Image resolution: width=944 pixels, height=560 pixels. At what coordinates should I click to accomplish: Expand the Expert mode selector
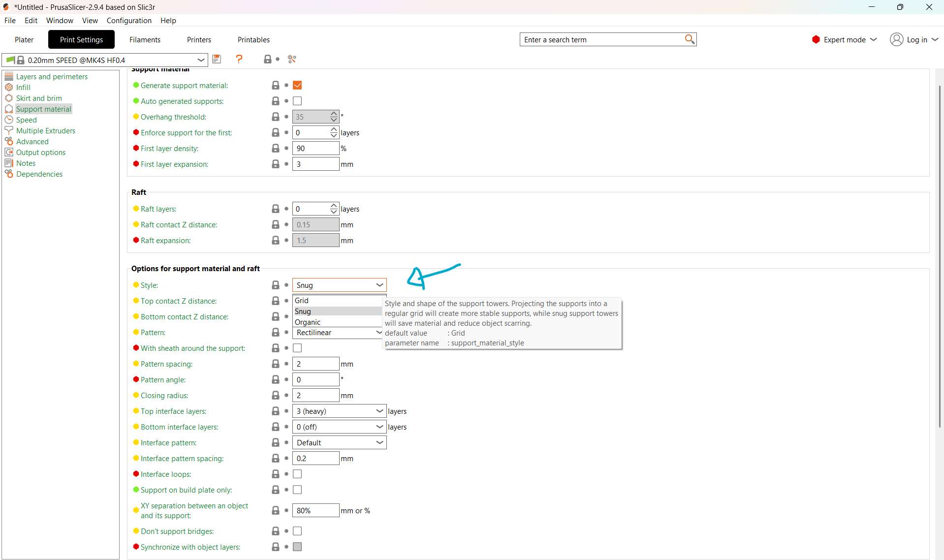[x=844, y=39]
